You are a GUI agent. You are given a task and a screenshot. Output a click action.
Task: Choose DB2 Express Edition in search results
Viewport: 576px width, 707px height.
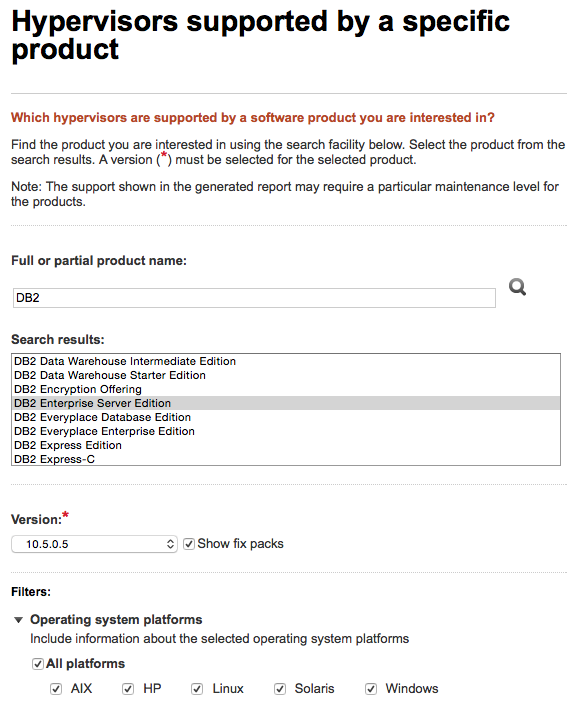click(x=286, y=445)
